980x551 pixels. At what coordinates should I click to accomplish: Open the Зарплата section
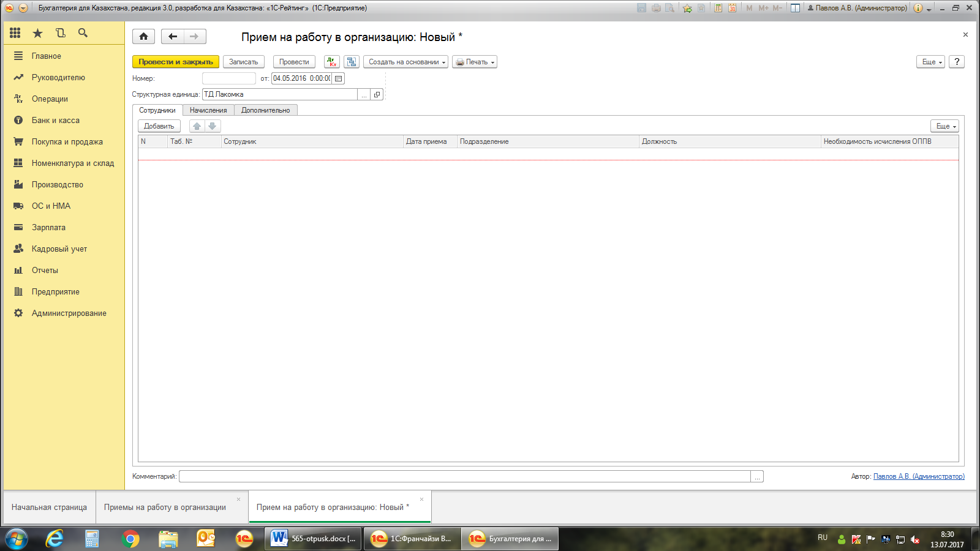(64, 227)
